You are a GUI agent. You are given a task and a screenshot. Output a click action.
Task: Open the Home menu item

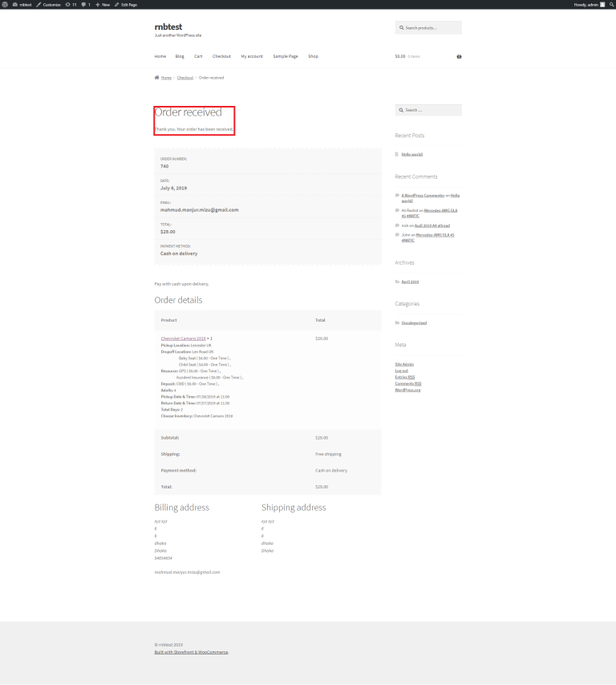tap(160, 56)
